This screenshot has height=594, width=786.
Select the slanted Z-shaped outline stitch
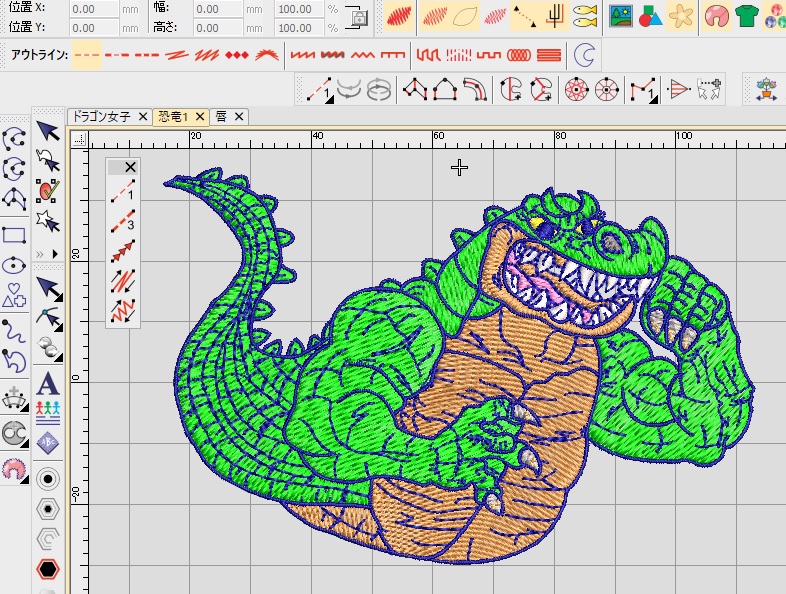(177, 55)
